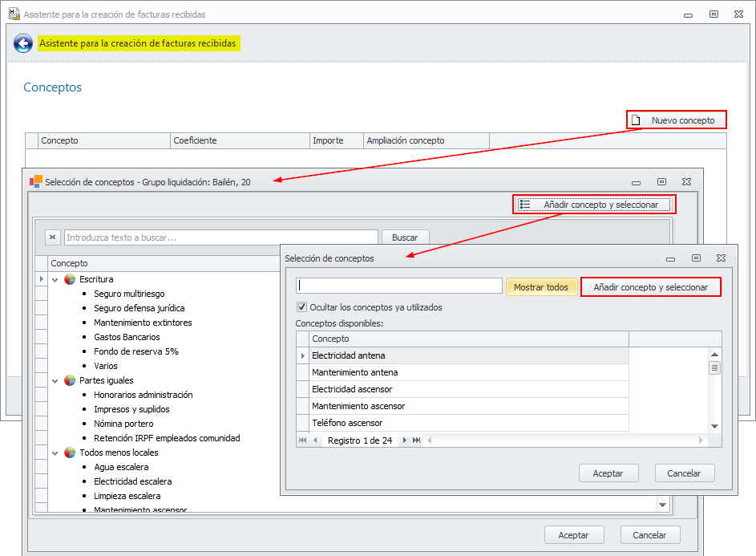Click the Todos menos locales pie icon
Image resolution: width=756 pixels, height=556 pixels.
click(70, 453)
